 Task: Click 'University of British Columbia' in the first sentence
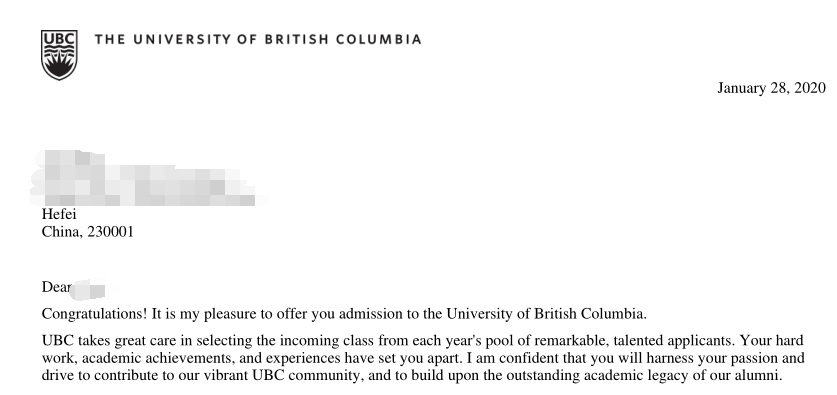[546, 314]
